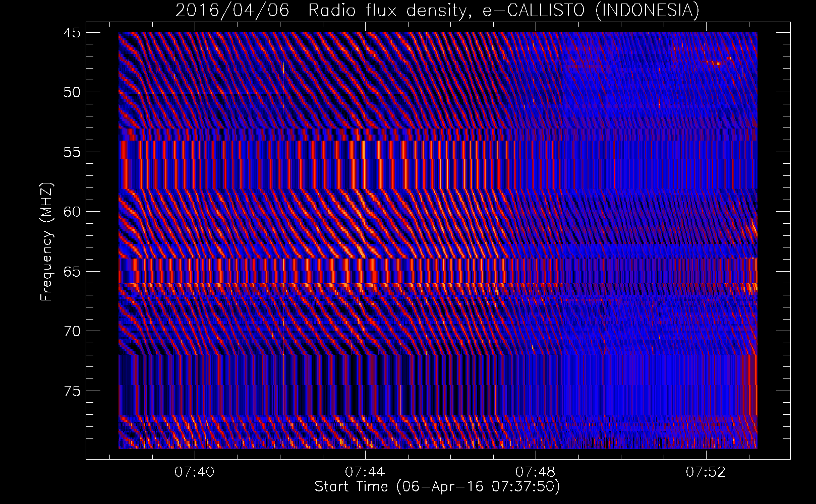Click the 07:44 time tick label
The width and height of the screenshot is (816, 504).
point(365,472)
